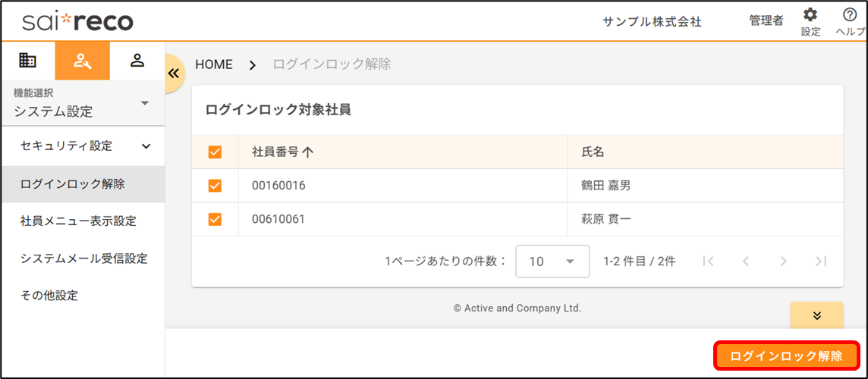Viewport: 868px width, 379px height.
Task: Click the HOME breadcrumb link
Action: [x=214, y=64]
